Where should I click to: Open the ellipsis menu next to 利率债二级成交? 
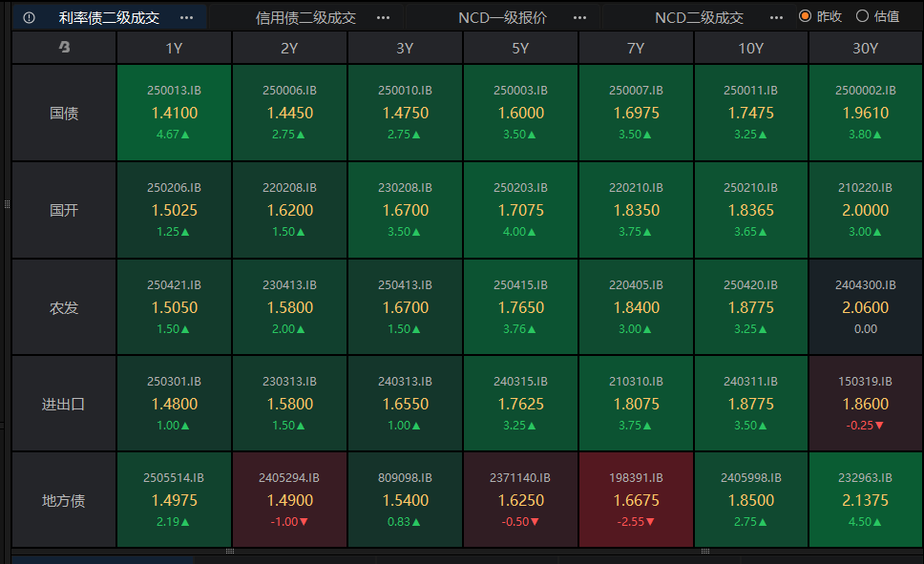point(186,17)
